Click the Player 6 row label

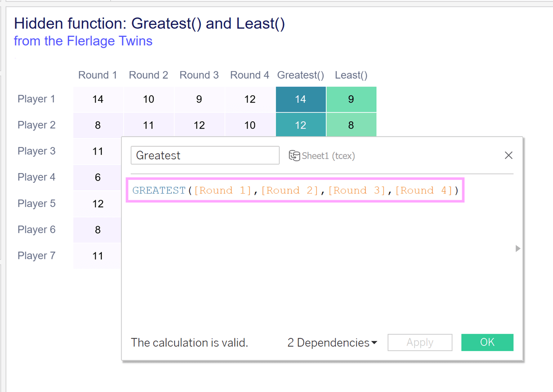tap(36, 229)
